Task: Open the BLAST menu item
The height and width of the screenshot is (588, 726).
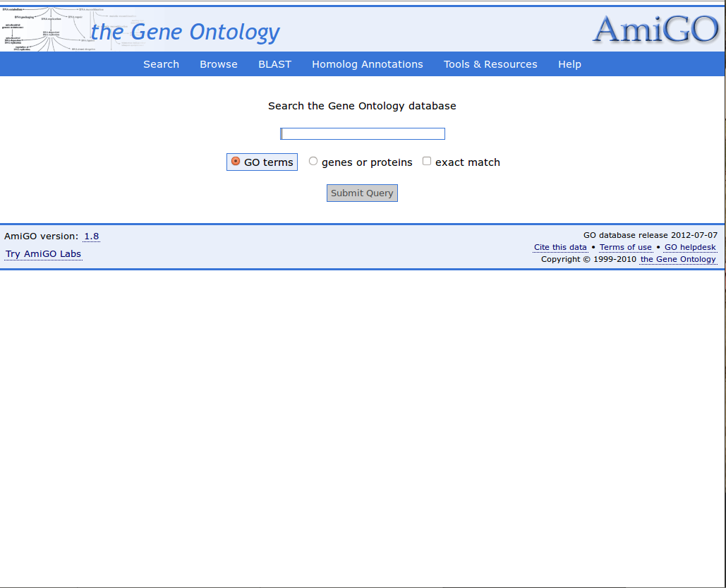Action: 274,64
